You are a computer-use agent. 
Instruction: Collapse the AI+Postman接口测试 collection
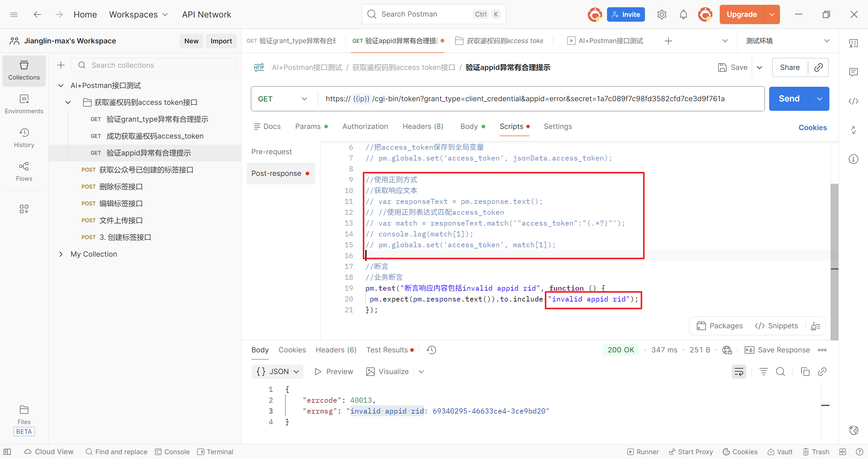pos(61,86)
